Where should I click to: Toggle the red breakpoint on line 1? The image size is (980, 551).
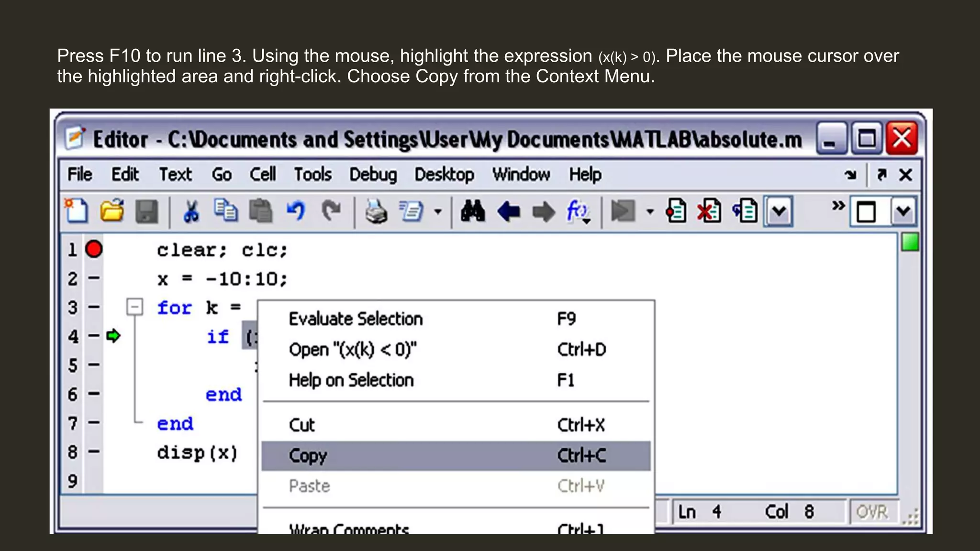point(94,249)
